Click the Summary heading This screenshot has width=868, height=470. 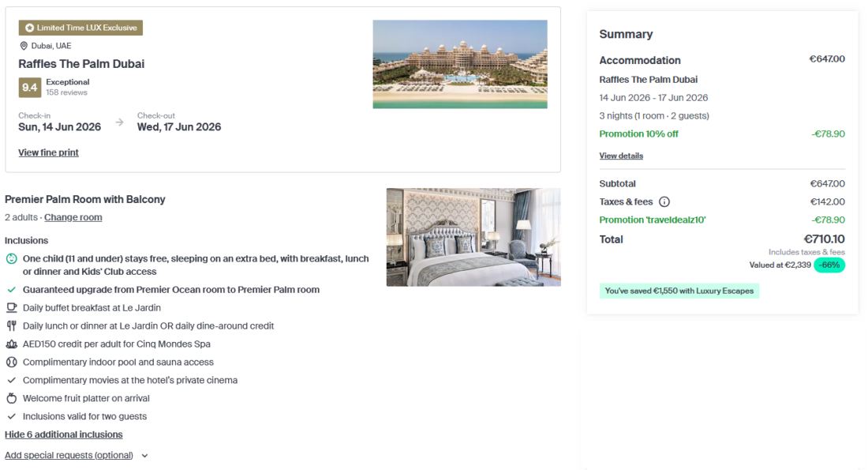pos(626,34)
